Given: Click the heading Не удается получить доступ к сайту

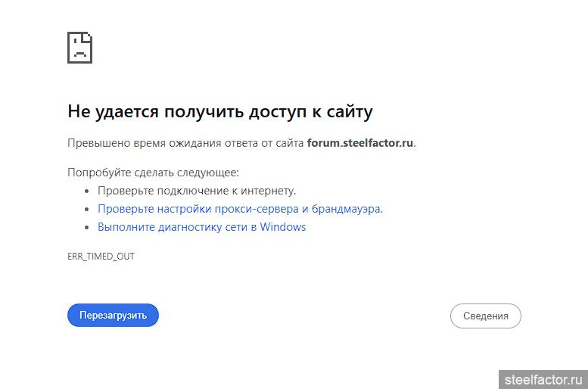Looking at the screenshot, I should click(x=219, y=112).
